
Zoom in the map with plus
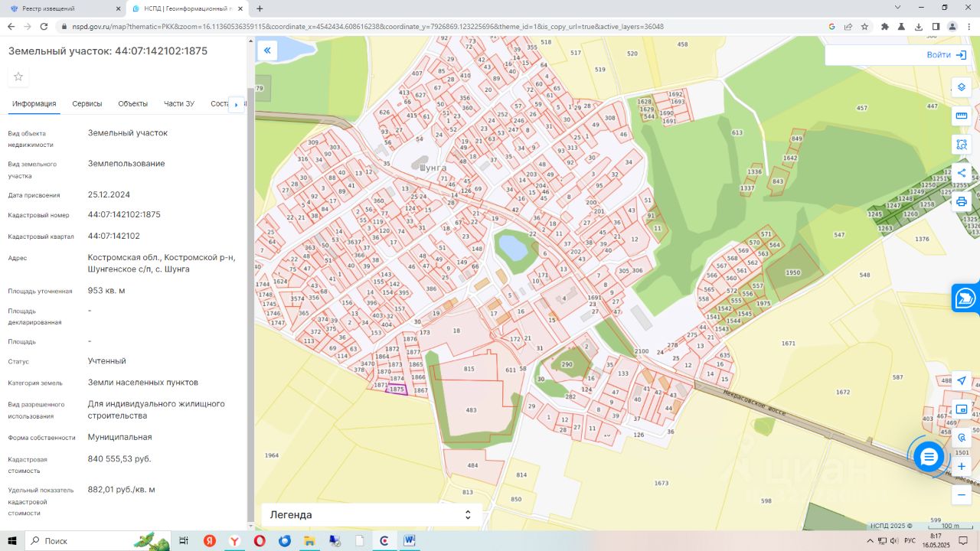pyautogui.click(x=962, y=466)
